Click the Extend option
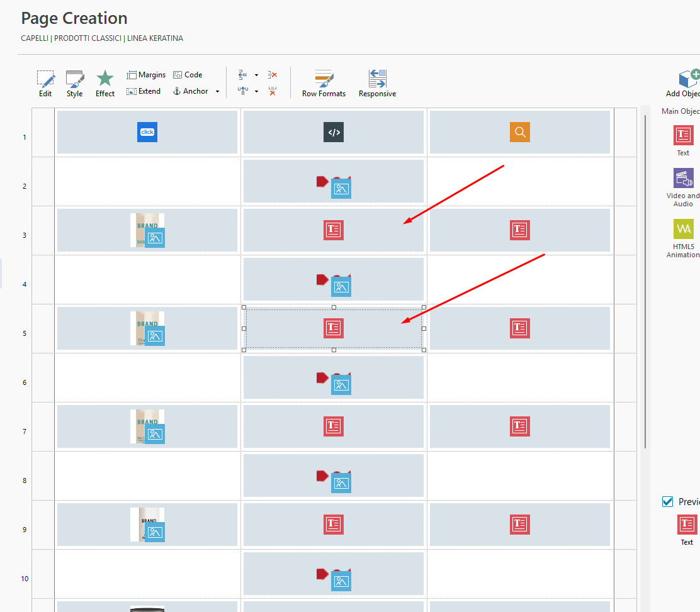Screen dimensions: 700x612 click(144, 91)
